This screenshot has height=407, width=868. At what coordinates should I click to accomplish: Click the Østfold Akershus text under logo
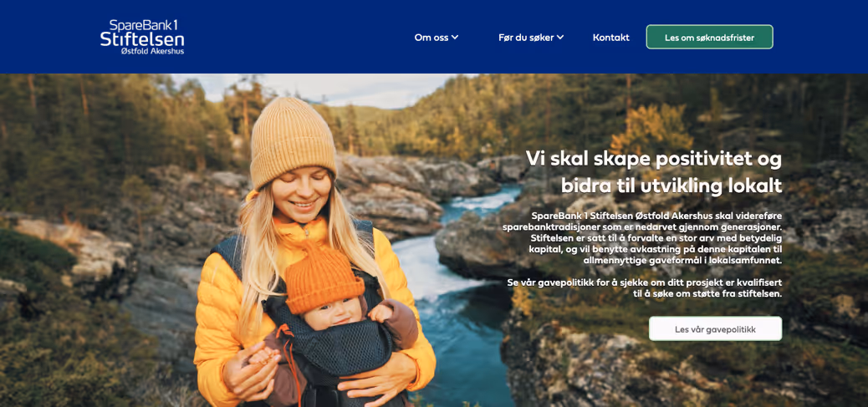(152, 51)
